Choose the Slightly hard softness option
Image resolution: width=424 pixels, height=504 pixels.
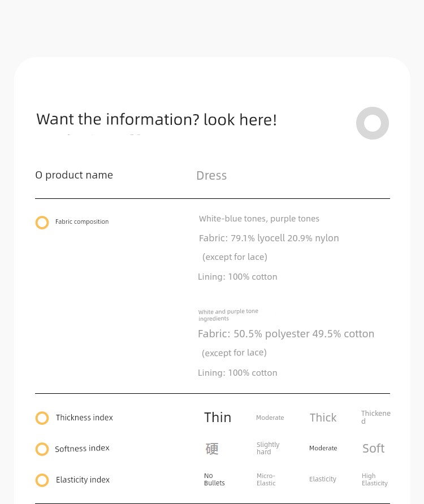(268, 448)
